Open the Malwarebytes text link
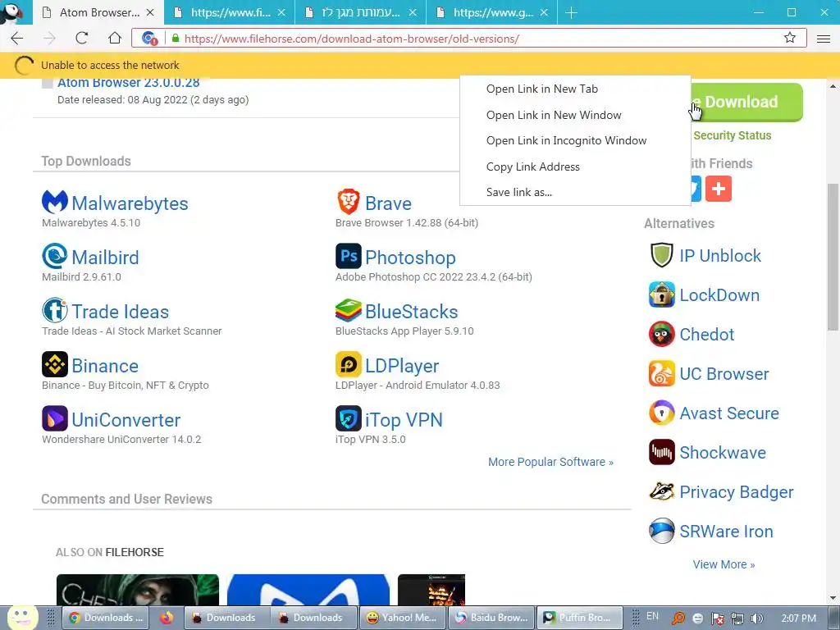This screenshot has width=840, height=630. point(130,203)
